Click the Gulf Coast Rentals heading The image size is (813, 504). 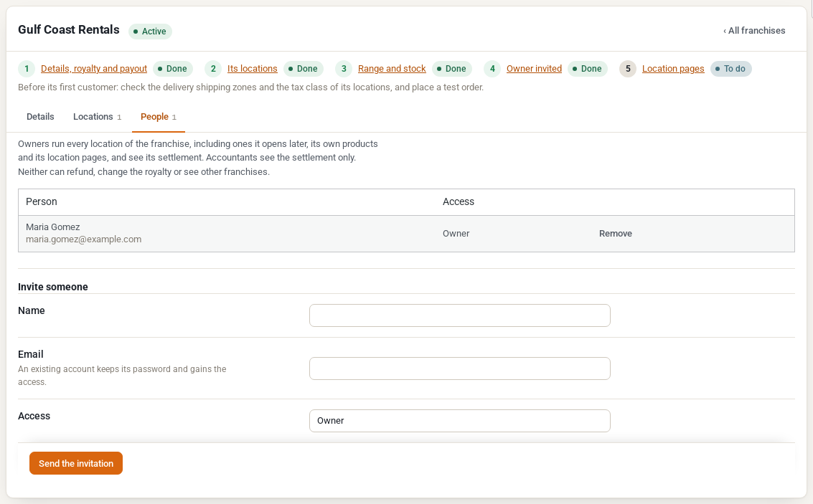tap(68, 29)
